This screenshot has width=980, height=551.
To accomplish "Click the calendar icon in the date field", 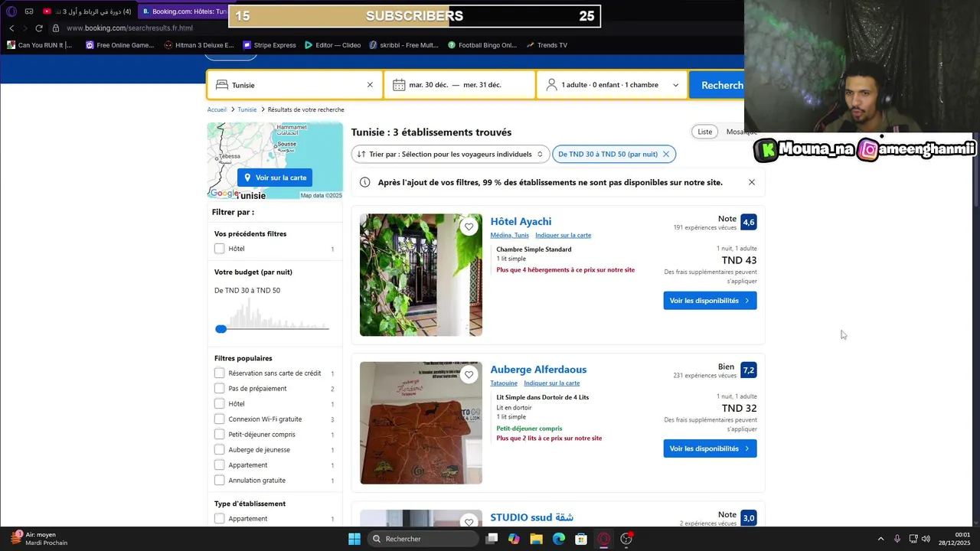I will tap(398, 85).
